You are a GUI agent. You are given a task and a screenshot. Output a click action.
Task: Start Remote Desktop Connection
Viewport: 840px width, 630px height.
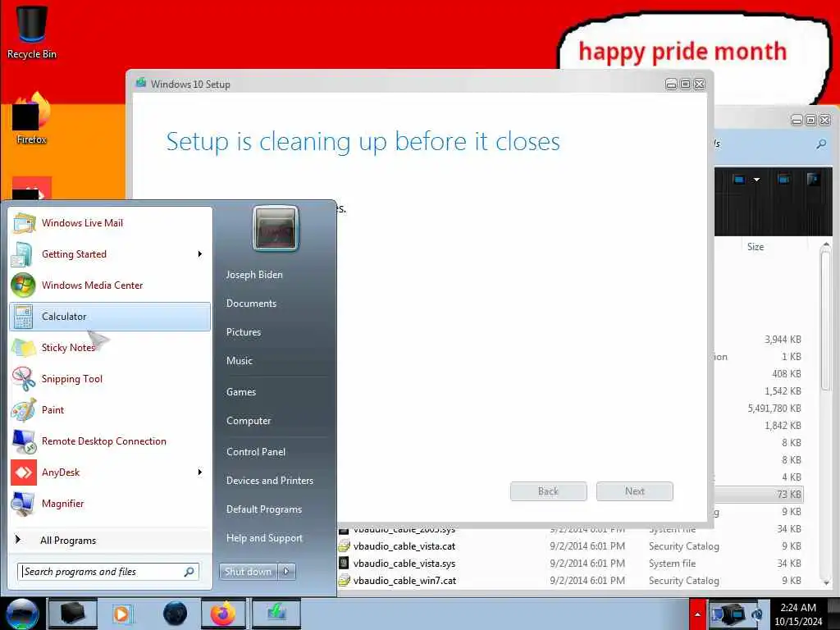pos(110,441)
